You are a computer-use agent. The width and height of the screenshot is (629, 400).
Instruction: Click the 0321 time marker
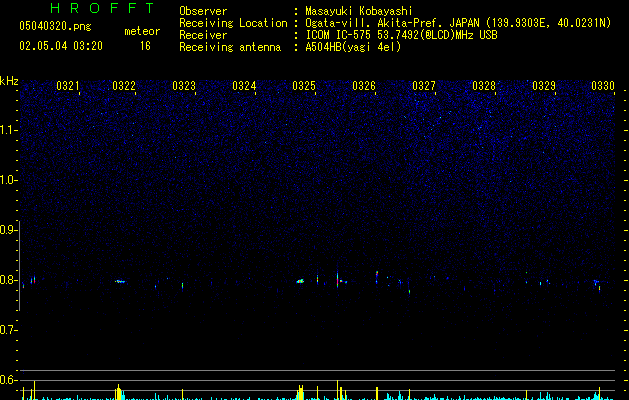(68, 86)
